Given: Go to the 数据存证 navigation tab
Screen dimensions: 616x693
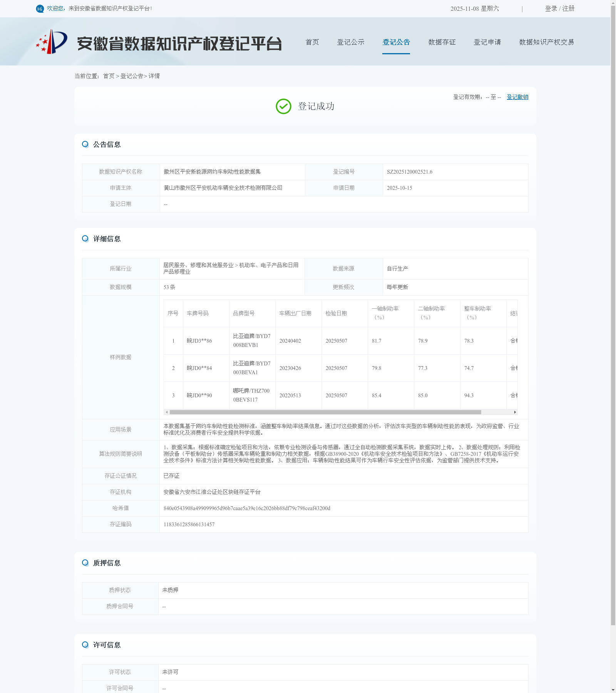Looking at the screenshot, I should (x=442, y=42).
